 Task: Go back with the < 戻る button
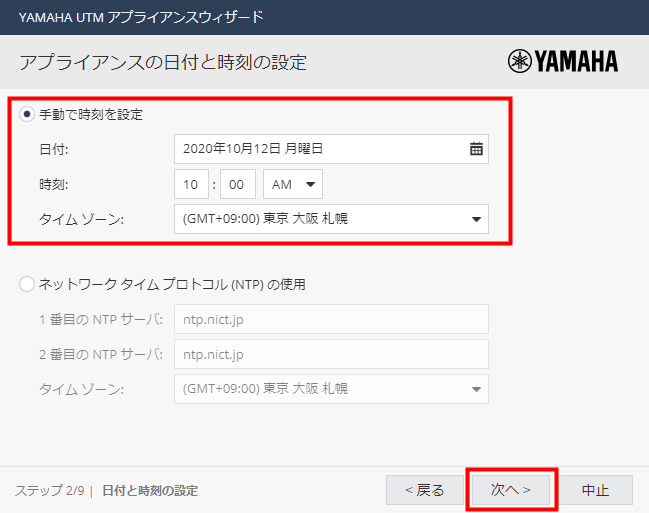(x=425, y=490)
